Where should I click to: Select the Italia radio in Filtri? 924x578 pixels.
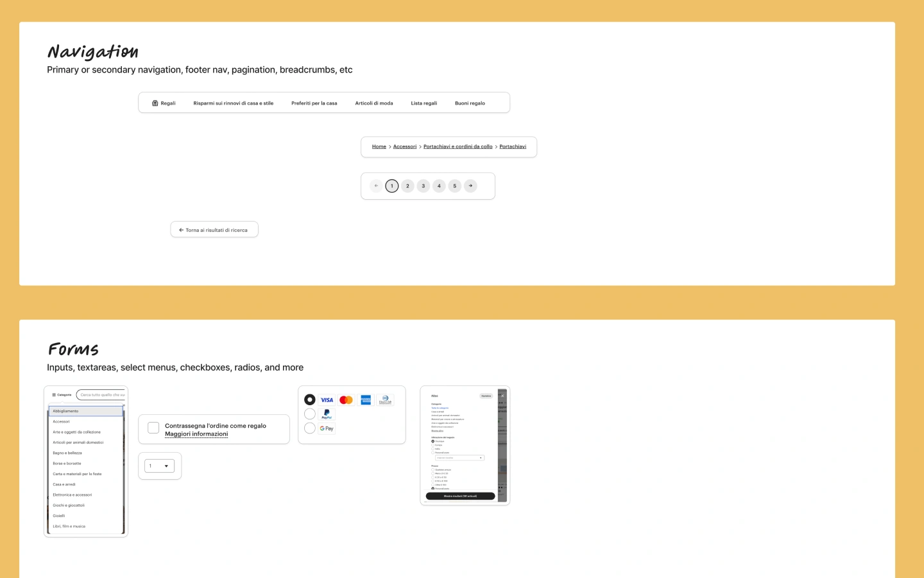[x=432, y=449]
